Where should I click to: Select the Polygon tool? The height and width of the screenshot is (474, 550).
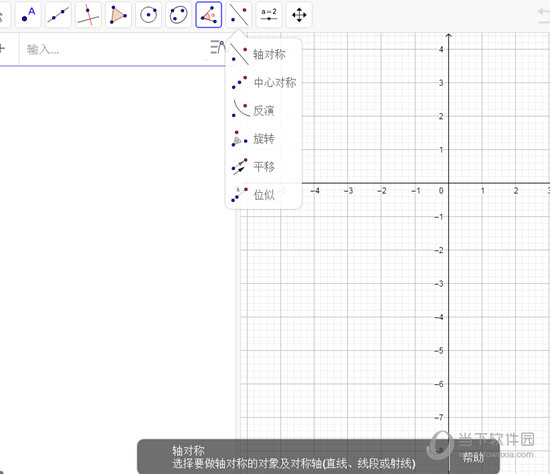pyautogui.click(x=118, y=15)
